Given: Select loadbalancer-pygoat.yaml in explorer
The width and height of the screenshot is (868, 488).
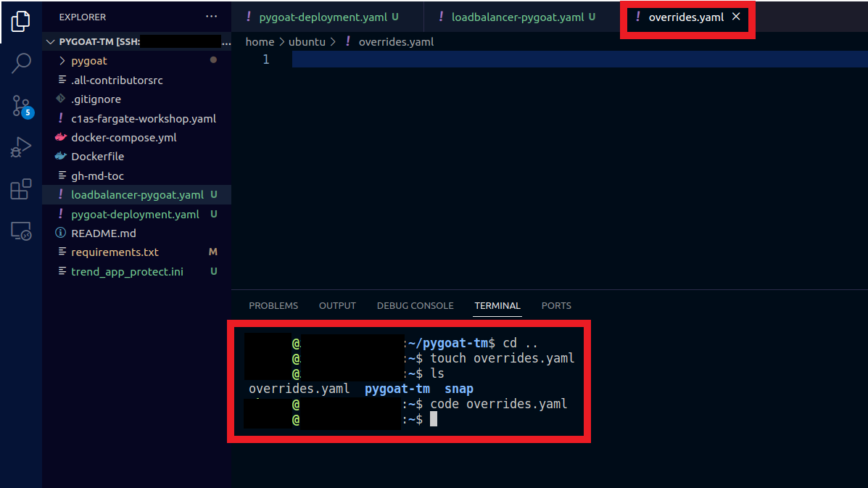Looking at the screenshot, I should 137,195.
